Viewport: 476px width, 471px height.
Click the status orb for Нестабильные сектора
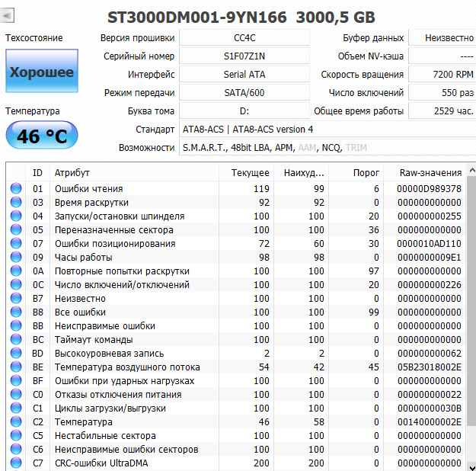click(x=16, y=435)
